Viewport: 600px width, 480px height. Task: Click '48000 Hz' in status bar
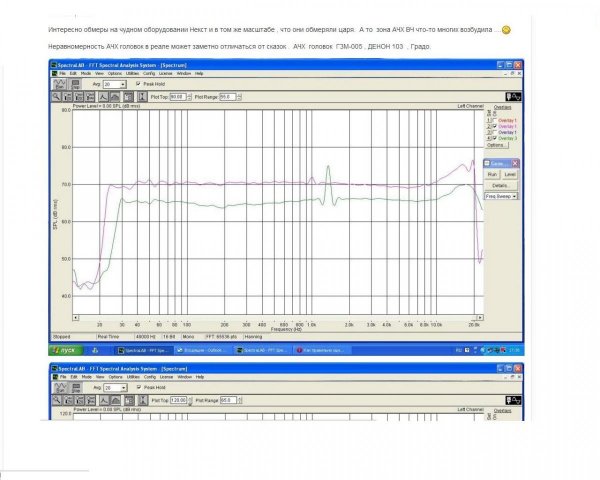click(146, 337)
